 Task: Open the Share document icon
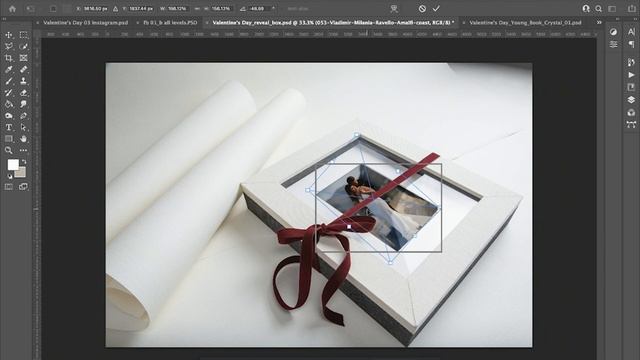pos(631,9)
